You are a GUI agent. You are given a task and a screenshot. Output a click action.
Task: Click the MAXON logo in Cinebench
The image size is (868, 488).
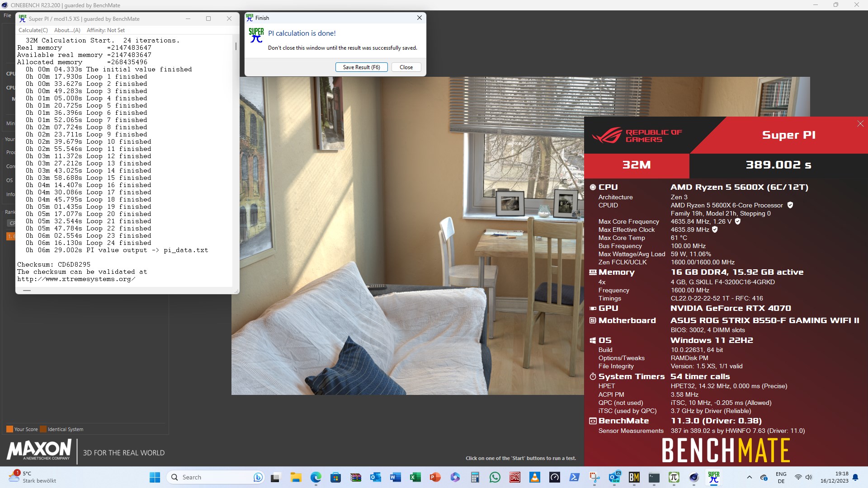[39, 450]
